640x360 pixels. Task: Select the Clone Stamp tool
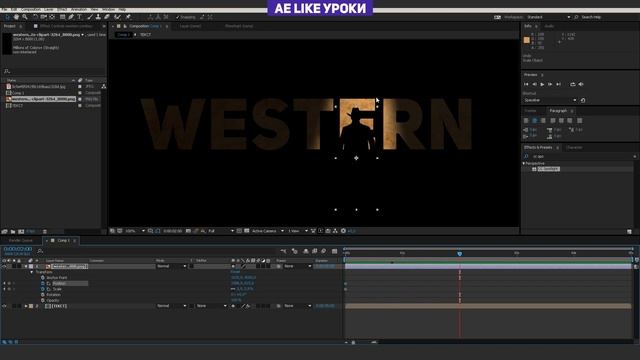(x=98, y=17)
